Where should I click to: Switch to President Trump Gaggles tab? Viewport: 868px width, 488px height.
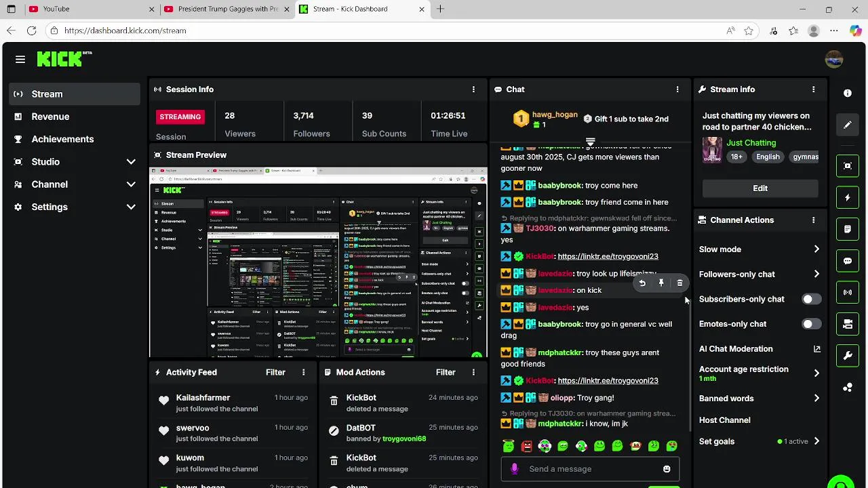coord(228,9)
